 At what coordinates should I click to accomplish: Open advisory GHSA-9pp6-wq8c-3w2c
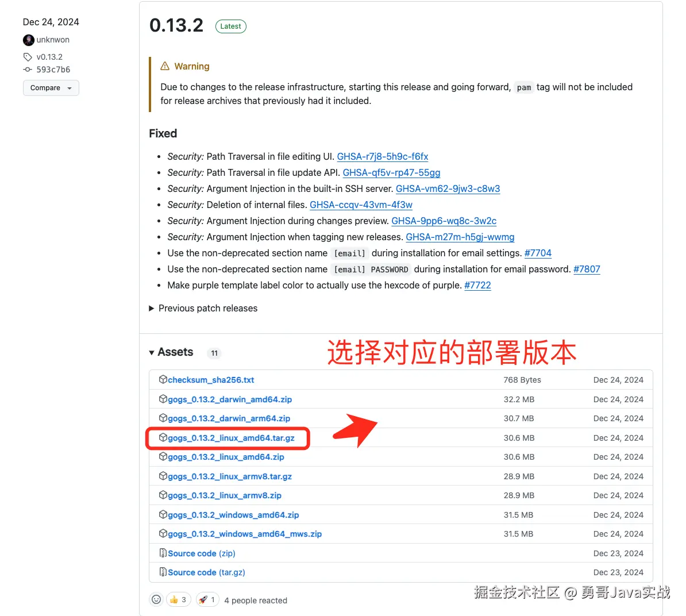coord(444,221)
